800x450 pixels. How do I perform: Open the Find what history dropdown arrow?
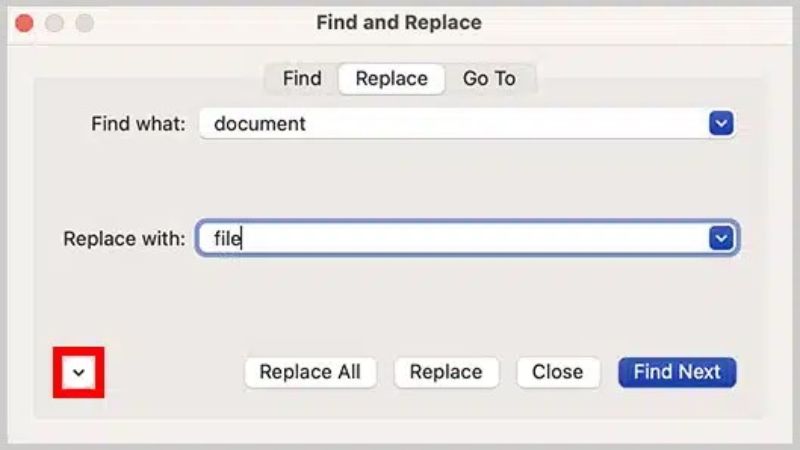point(721,124)
